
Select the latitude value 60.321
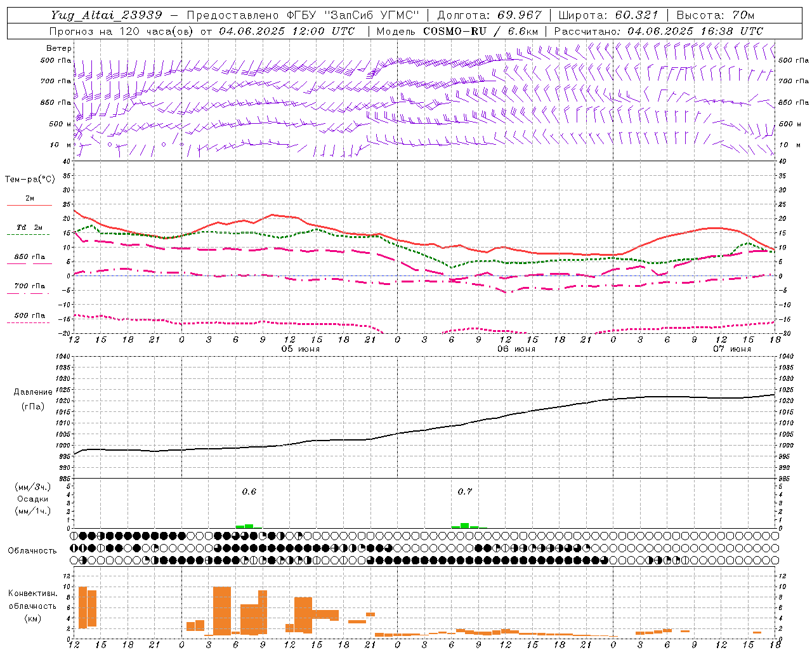[636, 15]
